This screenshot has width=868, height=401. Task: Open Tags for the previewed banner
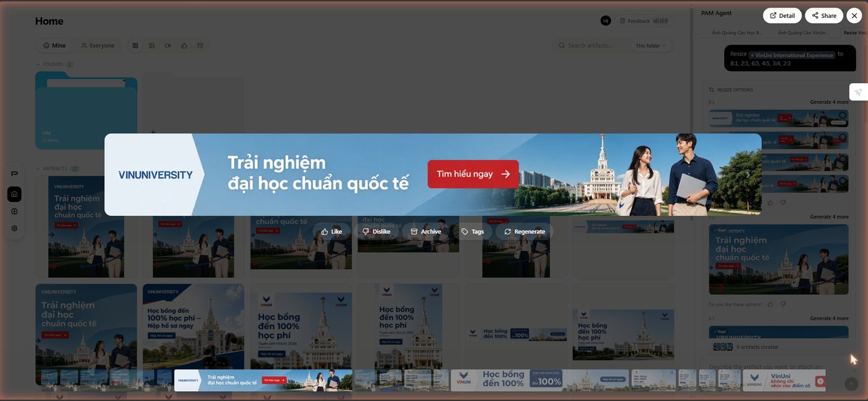point(472,232)
